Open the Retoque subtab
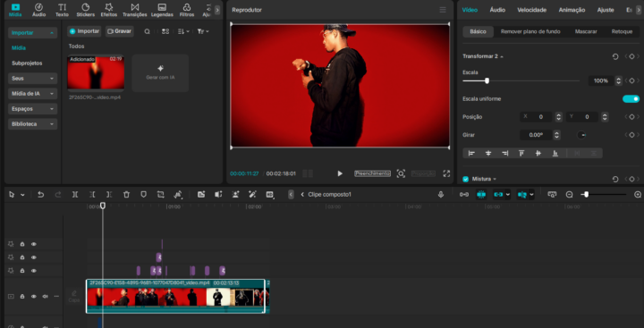 (622, 31)
